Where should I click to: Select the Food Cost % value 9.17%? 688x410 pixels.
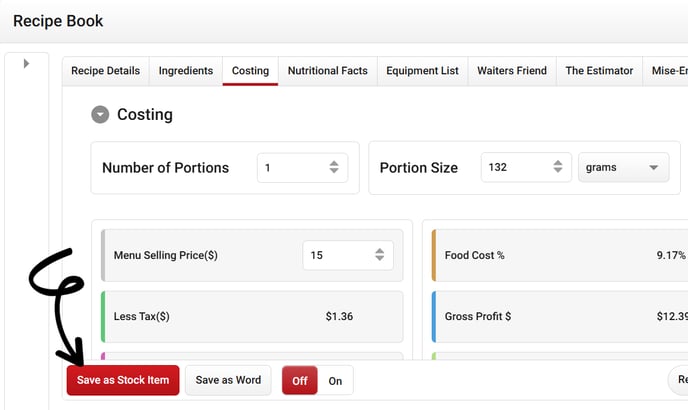[671, 255]
